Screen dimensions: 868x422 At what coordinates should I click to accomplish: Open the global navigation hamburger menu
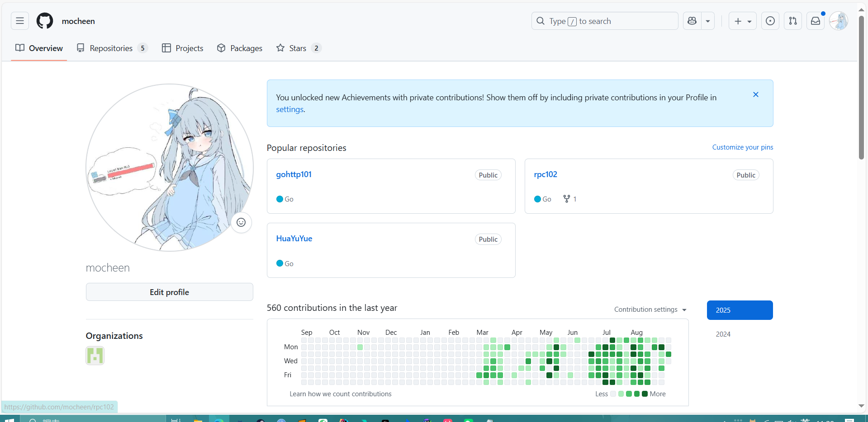(x=20, y=21)
